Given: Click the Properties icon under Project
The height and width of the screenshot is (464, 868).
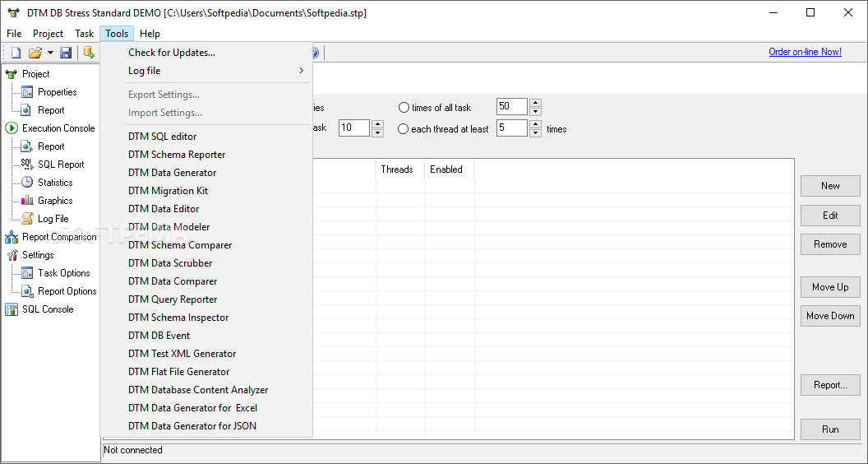Looking at the screenshot, I should (27, 92).
